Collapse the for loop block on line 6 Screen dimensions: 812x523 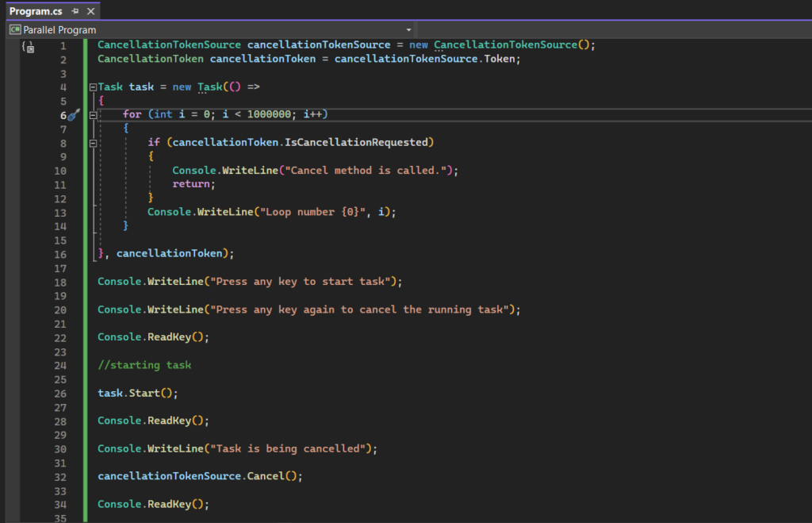click(93, 115)
